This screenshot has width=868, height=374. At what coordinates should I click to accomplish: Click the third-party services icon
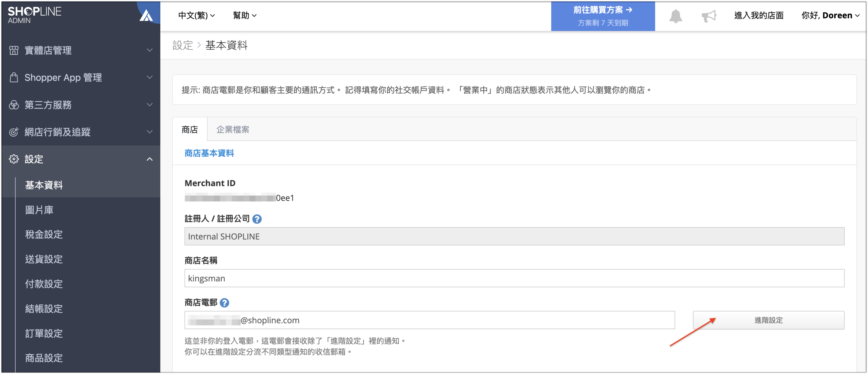pyautogui.click(x=14, y=105)
